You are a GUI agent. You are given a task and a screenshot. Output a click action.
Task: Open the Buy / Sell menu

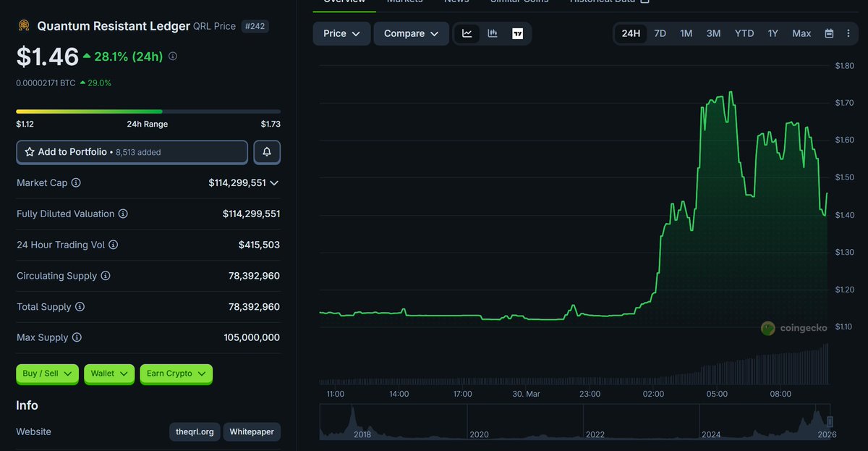47,374
